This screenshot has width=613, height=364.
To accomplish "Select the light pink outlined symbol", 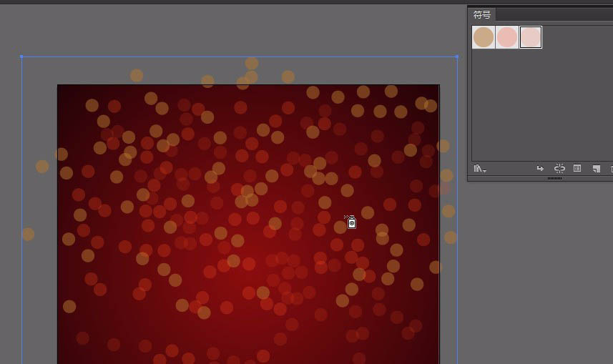I will click(531, 37).
